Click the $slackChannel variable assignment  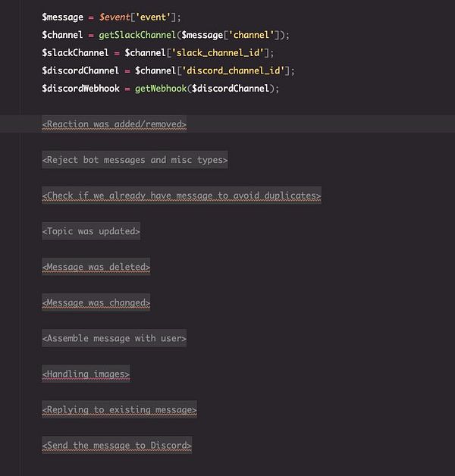[75, 53]
